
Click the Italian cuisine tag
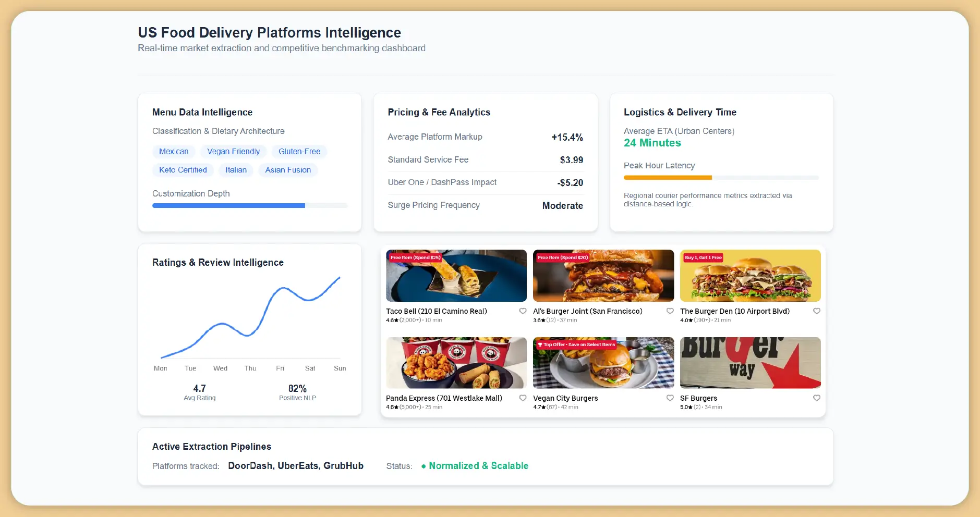coord(236,170)
